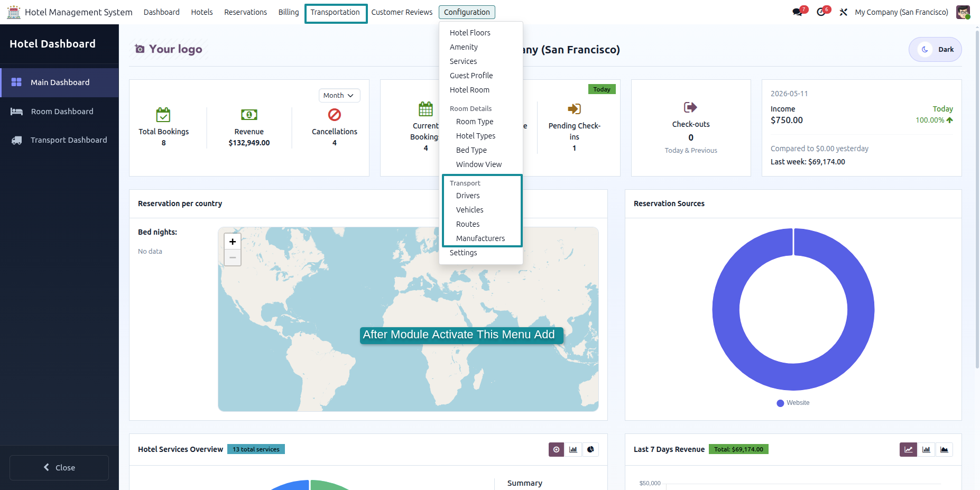Viewport: 980px width, 490px height.
Task: Collapse sidebar with the Close button
Action: (59, 468)
